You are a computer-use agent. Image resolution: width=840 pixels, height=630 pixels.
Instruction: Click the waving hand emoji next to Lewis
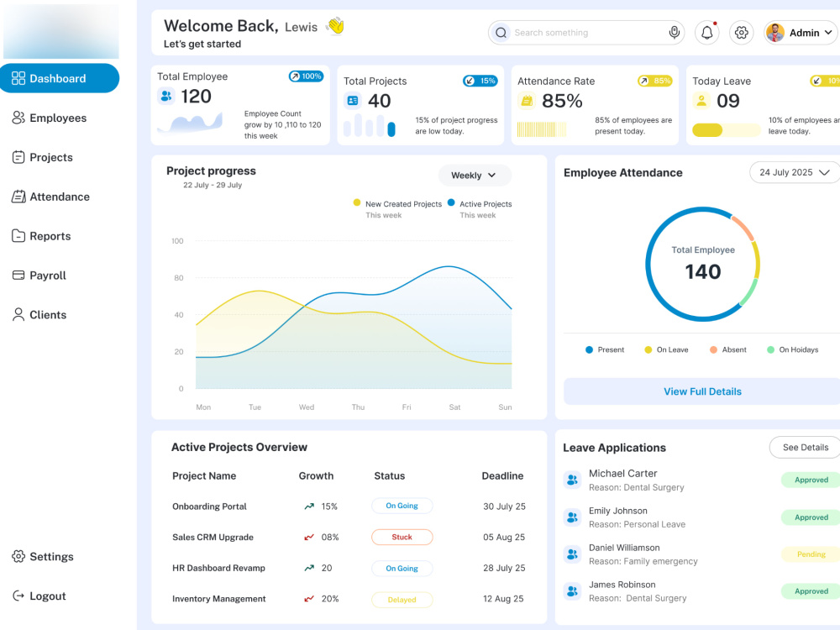tap(335, 26)
